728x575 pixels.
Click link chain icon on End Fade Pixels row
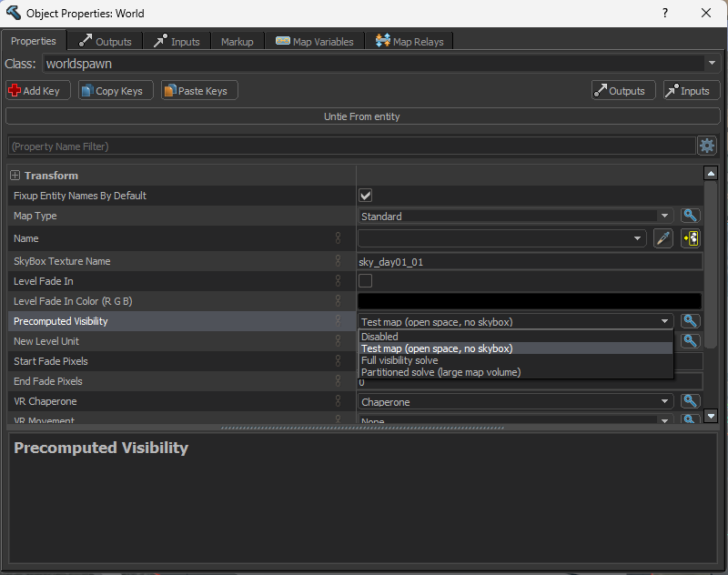tap(338, 380)
